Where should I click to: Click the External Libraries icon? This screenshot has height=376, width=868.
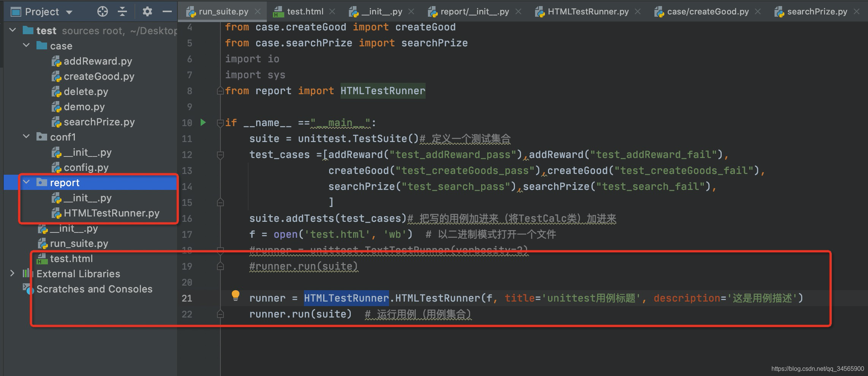point(27,273)
